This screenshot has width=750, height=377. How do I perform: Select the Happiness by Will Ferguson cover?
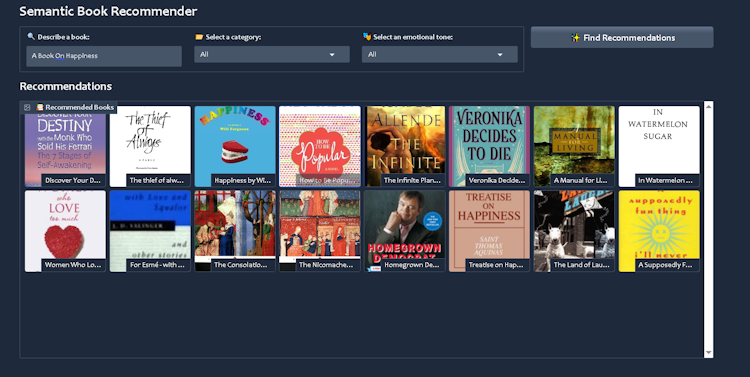235,146
